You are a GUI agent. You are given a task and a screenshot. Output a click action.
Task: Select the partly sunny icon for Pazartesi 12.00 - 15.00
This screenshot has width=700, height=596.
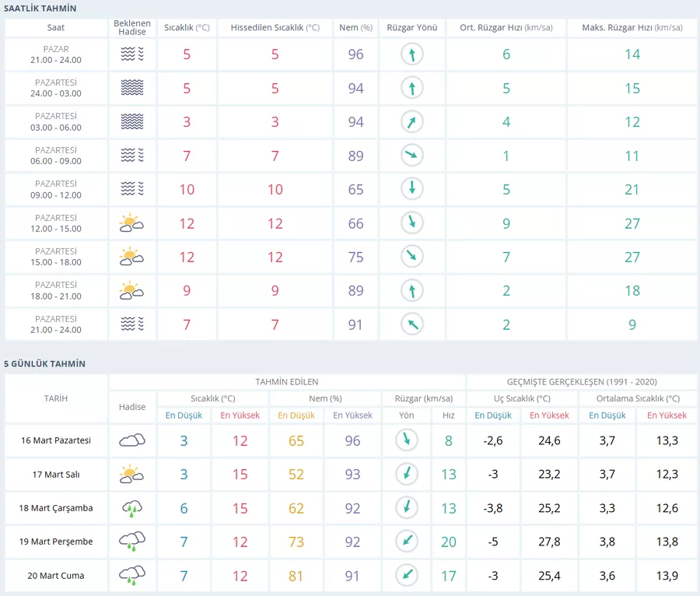(x=132, y=223)
